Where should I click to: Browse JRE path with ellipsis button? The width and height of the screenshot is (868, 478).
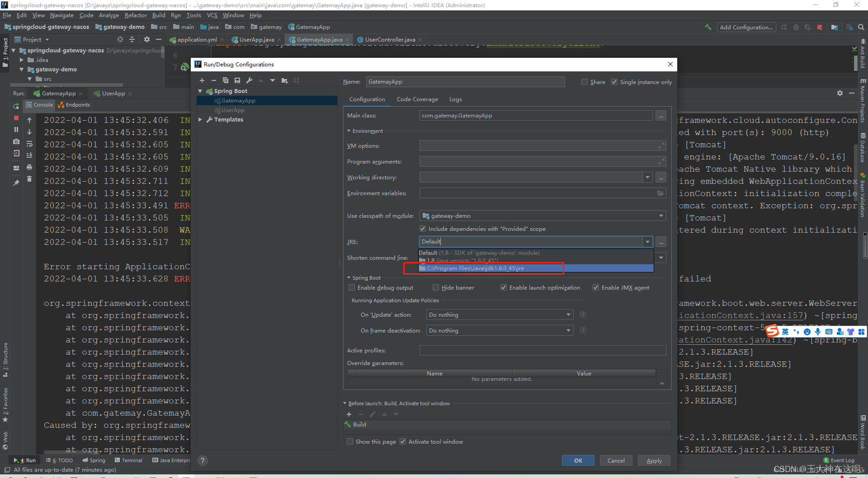coord(661,242)
